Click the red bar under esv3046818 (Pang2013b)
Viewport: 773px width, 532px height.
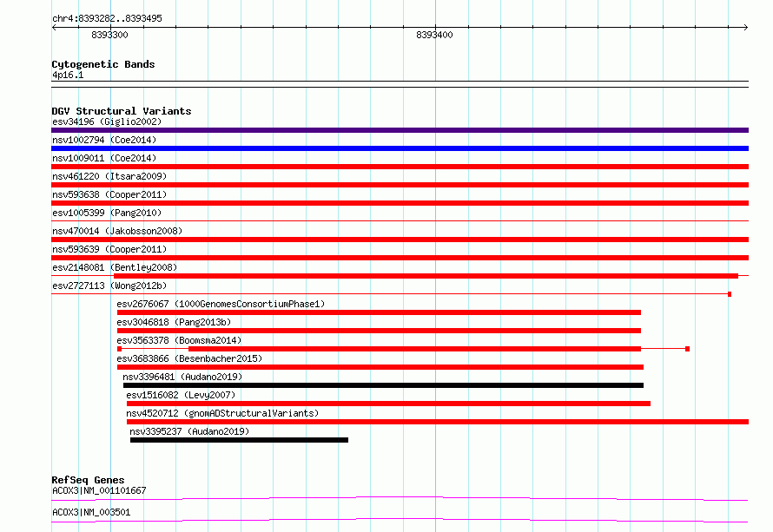click(379, 331)
